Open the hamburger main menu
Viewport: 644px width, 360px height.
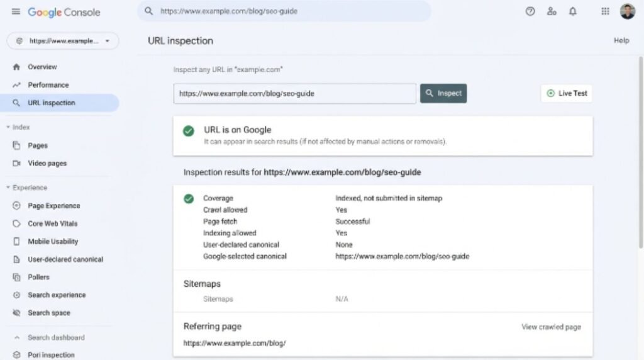coord(16,11)
